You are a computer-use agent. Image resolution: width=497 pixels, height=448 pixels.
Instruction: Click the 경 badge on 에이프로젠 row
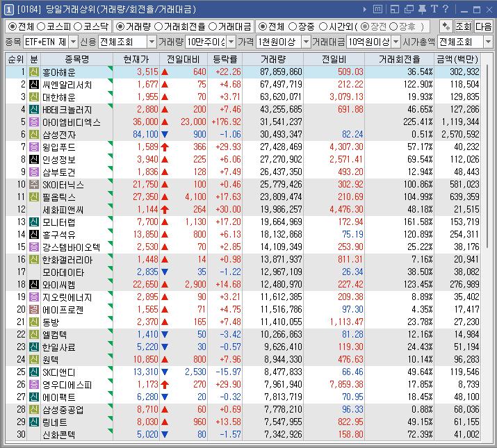(34, 309)
